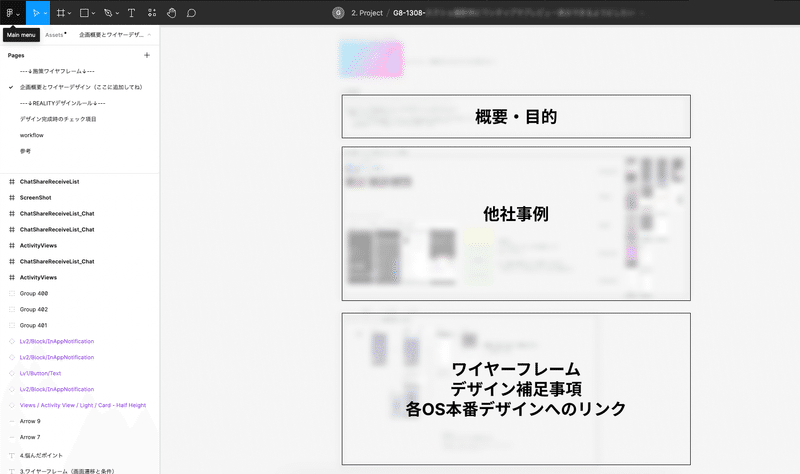Image resolution: width=800 pixels, height=474 pixels.
Task: Select the Pen tool
Action: point(108,13)
